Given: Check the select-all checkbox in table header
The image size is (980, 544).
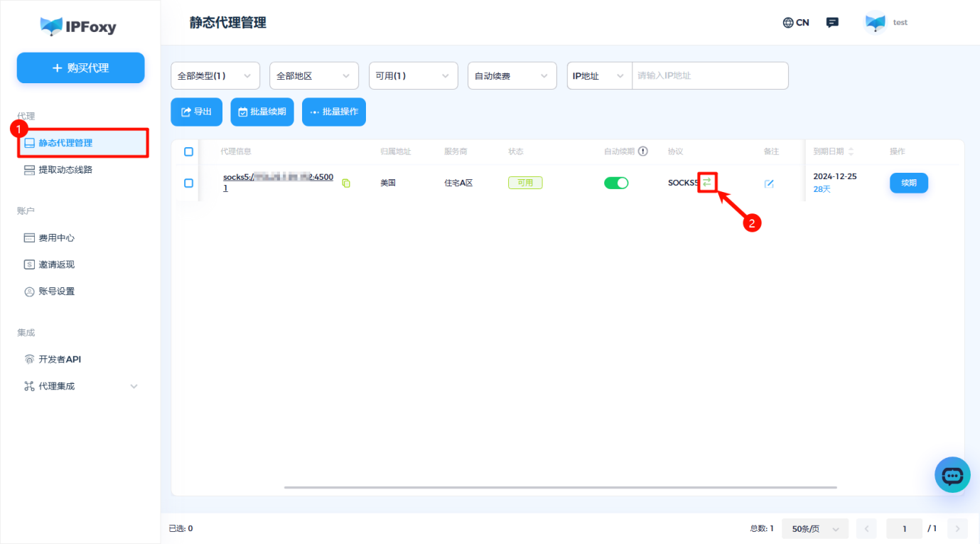Looking at the screenshot, I should (x=188, y=151).
